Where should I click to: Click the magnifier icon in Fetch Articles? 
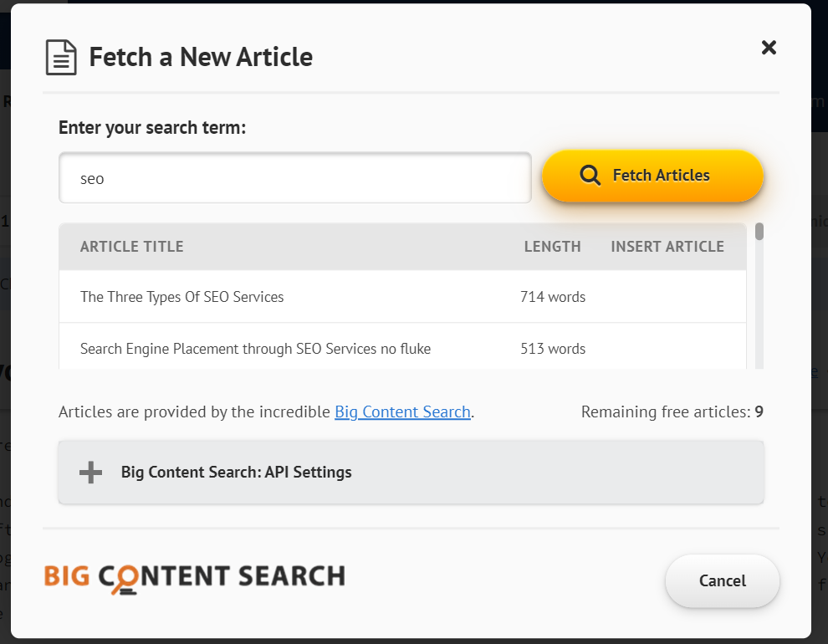click(590, 176)
